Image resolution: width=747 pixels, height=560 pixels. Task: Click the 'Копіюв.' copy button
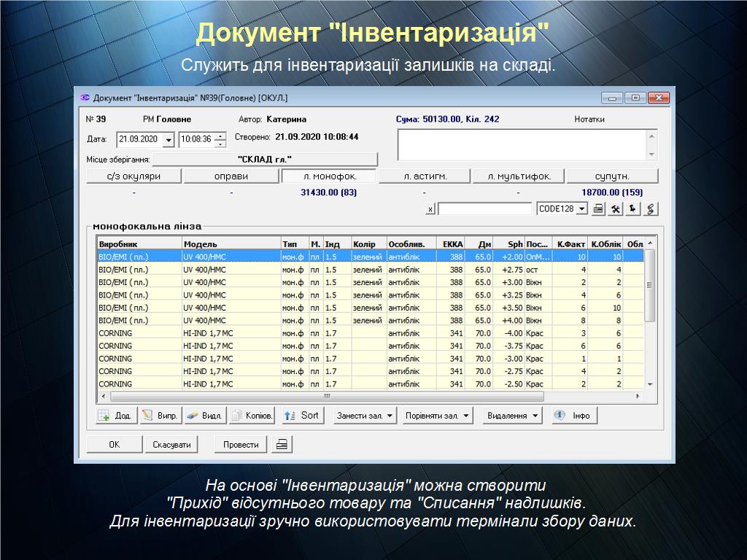252,416
